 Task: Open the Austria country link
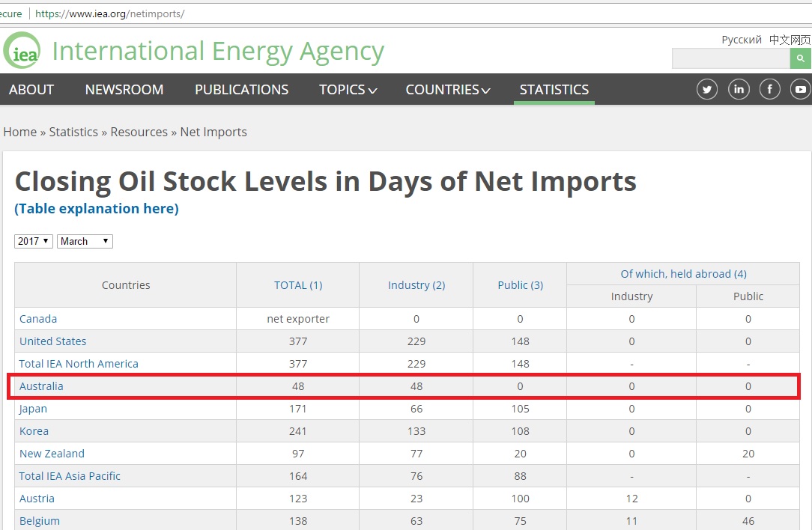(37, 499)
